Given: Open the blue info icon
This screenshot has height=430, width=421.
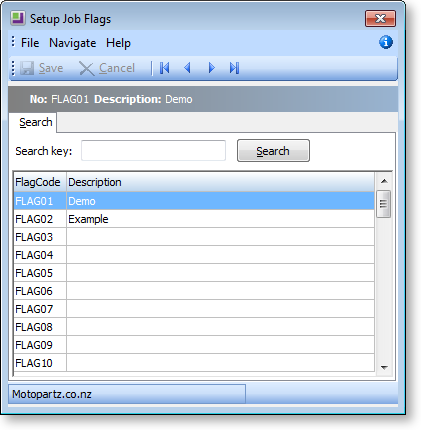Looking at the screenshot, I should tap(386, 42).
